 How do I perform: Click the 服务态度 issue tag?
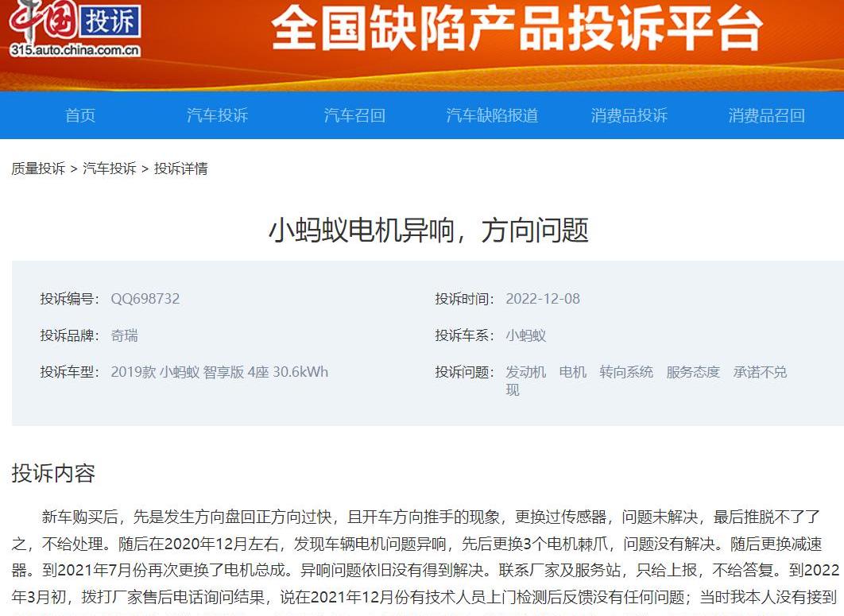693,372
